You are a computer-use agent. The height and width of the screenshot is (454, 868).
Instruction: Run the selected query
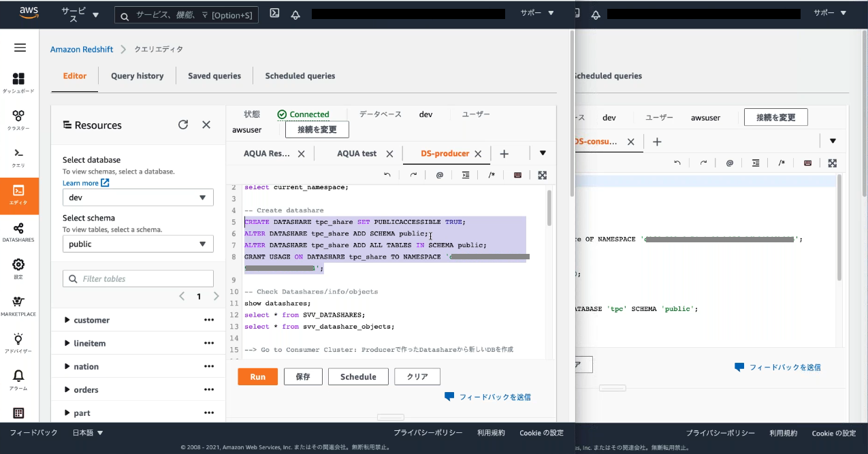257,377
